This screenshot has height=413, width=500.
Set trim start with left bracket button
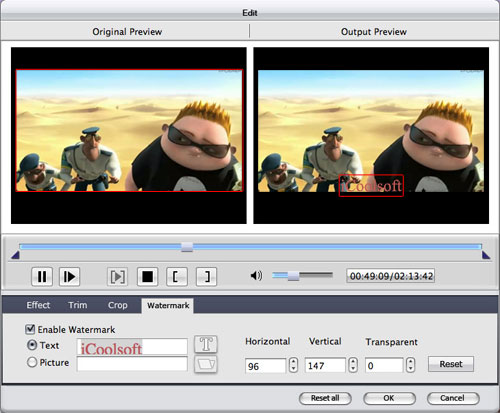tap(177, 276)
